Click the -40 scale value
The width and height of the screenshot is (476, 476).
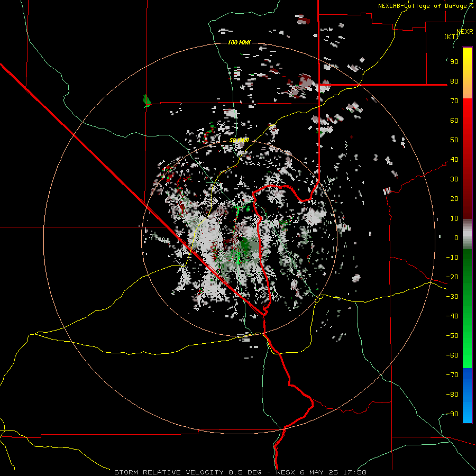coord(452,316)
